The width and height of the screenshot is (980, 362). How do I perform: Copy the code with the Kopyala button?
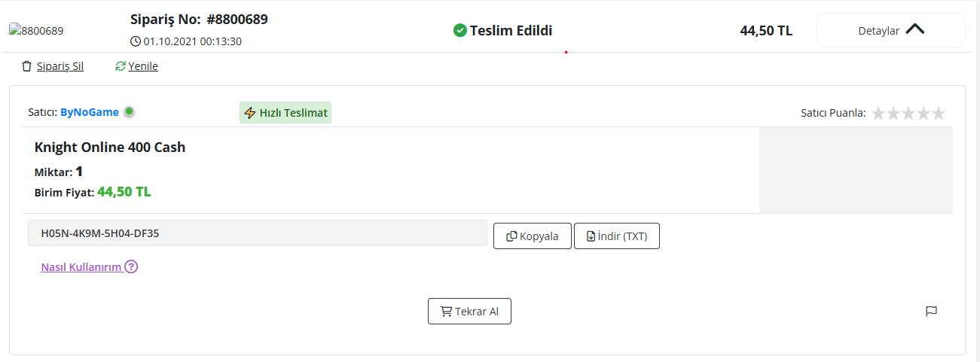pos(533,236)
